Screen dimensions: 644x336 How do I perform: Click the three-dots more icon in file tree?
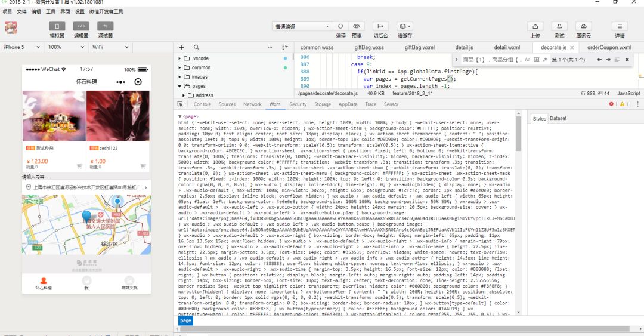270,47
